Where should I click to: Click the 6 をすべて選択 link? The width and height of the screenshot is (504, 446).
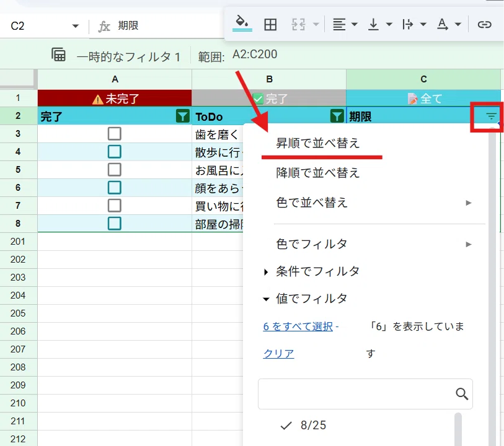[298, 326]
